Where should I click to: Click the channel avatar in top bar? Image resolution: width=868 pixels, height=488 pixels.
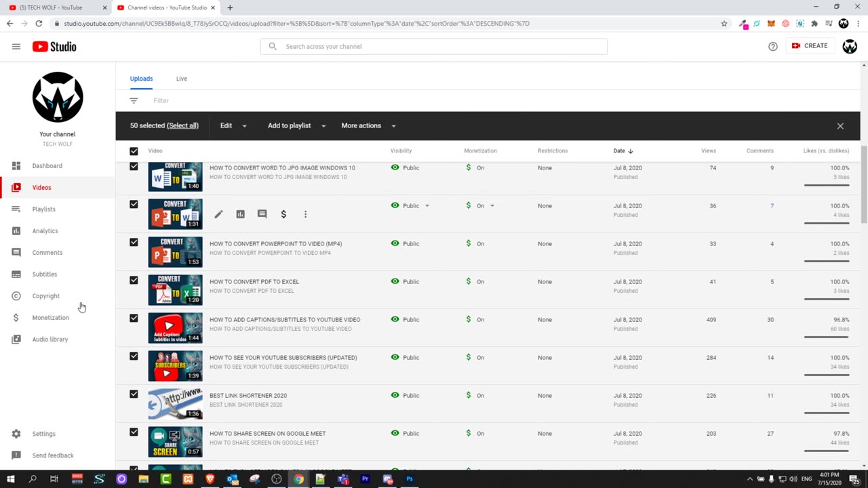click(x=850, y=47)
